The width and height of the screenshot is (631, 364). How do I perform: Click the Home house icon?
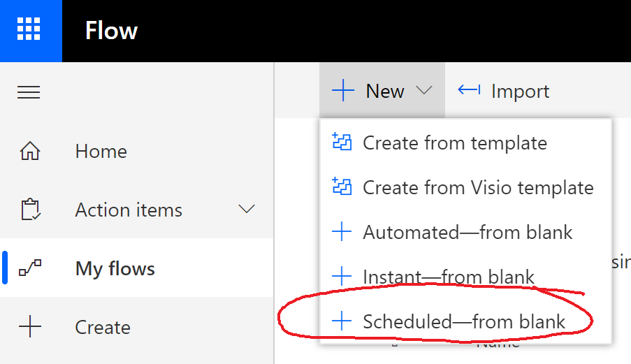pos(29,152)
